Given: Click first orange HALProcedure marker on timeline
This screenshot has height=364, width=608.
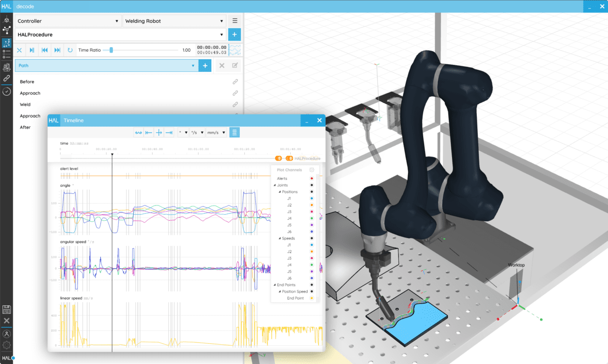Looking at the screenshot, I should [x=279, y=158].
